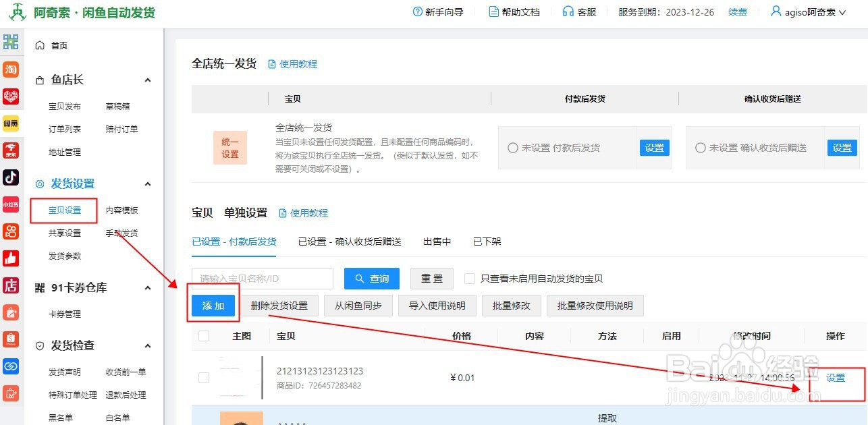The width and height of the screenshot is (868, 425).
Task: Select the Taobao platform icon
Action: (x=11, y=69)
